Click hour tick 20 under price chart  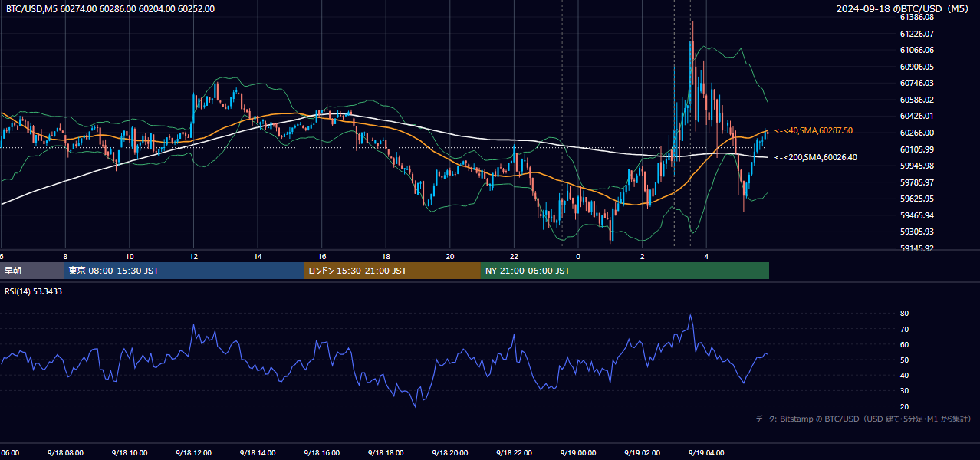point(450,256)
